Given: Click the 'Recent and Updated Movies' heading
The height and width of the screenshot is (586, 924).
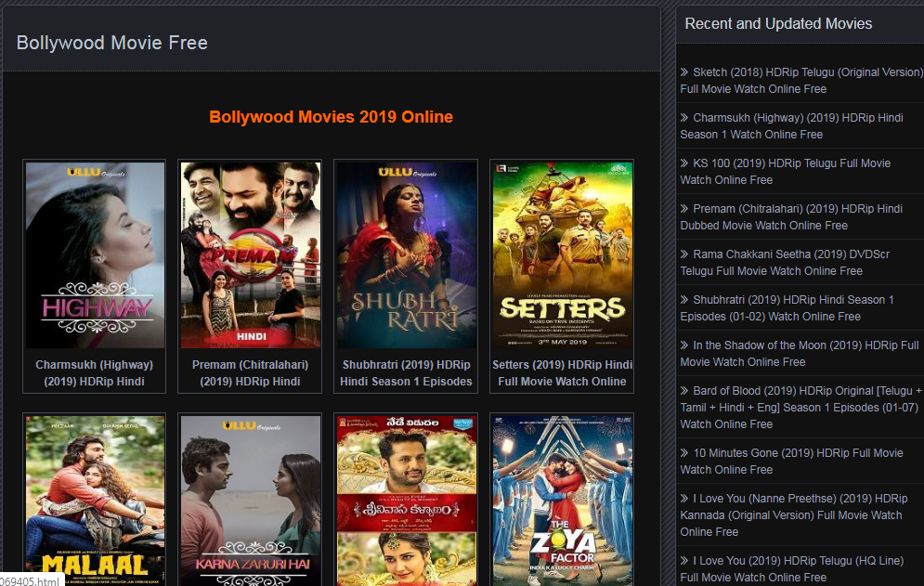Looking at the screenshot, I should (778, 23).
